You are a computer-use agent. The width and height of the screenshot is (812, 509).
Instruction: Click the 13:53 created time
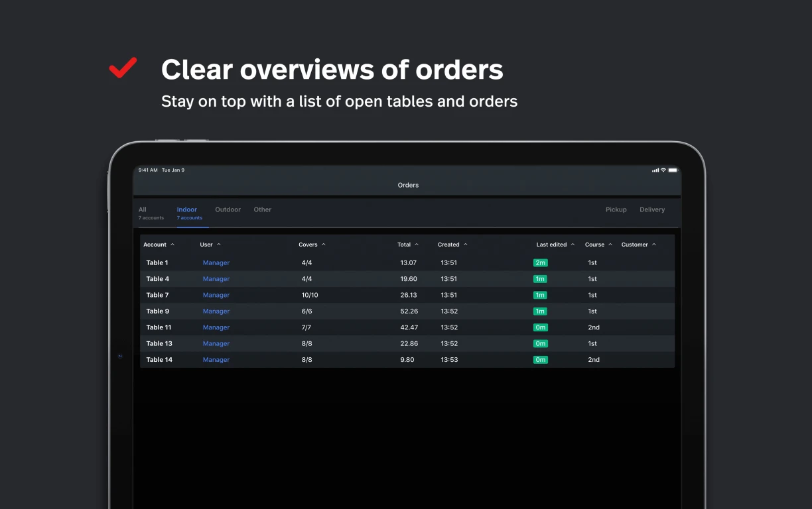[449, 360]
